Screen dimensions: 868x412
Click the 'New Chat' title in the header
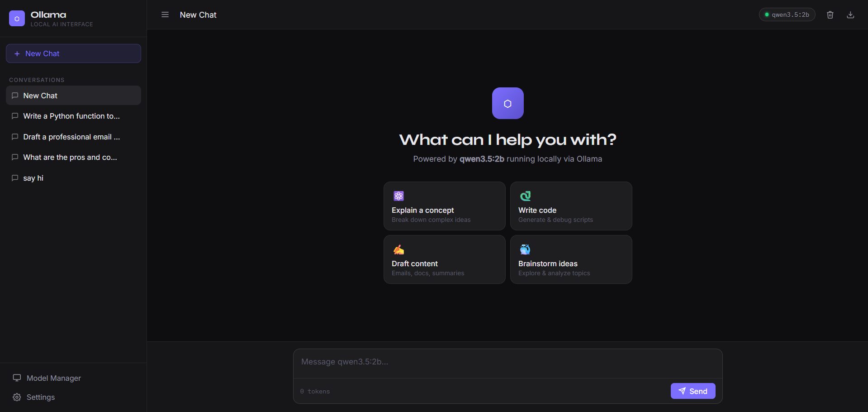pyautogui.click(x=198, y=15)
